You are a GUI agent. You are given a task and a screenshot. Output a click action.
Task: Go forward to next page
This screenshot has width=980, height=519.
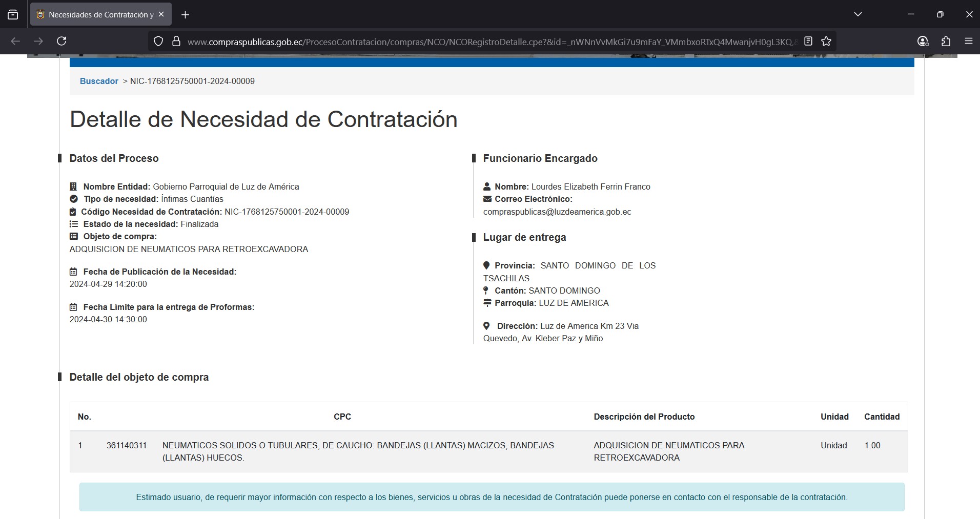[38, 41]
